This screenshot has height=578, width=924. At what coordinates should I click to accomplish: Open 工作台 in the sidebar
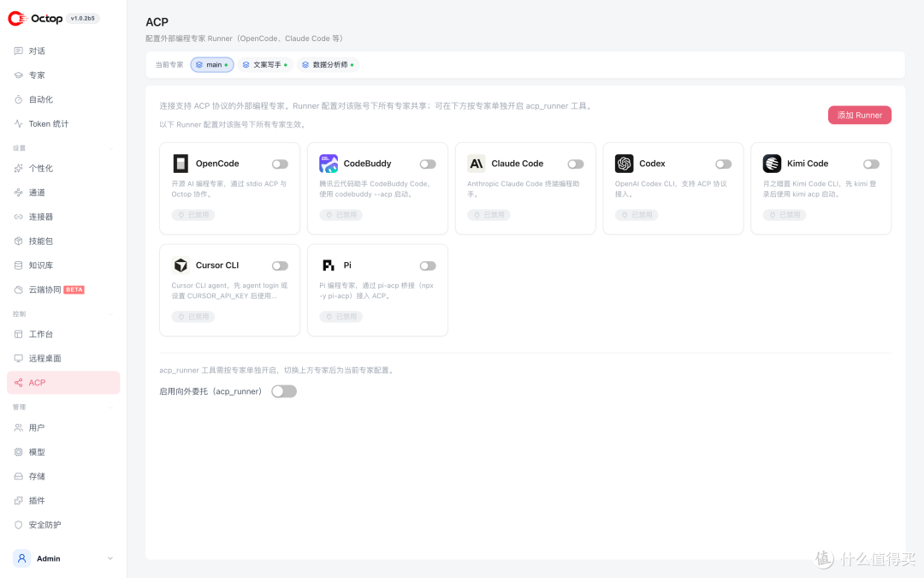pyautogui.click(x=63, y=334)
